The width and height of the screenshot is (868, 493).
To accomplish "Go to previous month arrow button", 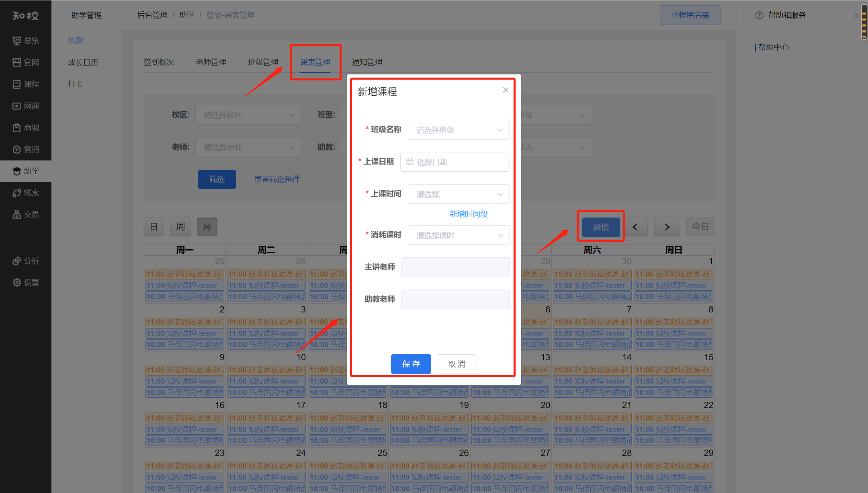I will (635, 227).
